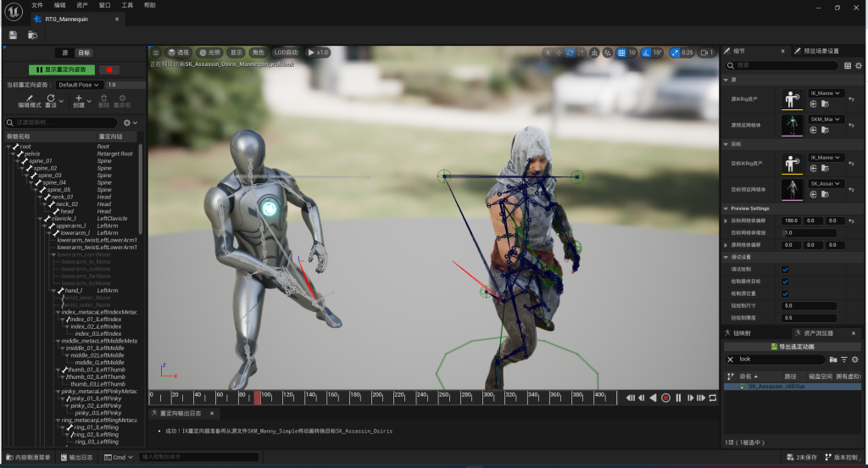Click the surface snapping icon in viewport
The width and height of the screenshot is (868, 468).
coord(608,53)
